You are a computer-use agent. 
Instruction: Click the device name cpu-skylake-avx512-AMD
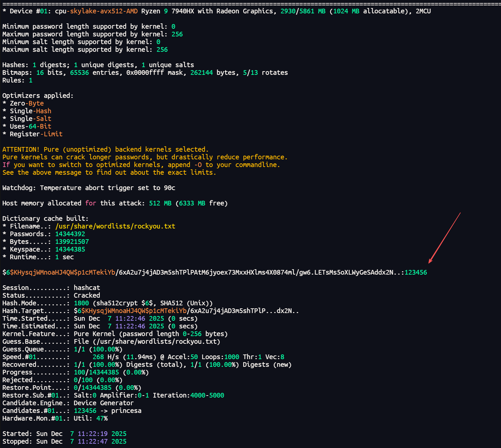[x=96, y=11]
